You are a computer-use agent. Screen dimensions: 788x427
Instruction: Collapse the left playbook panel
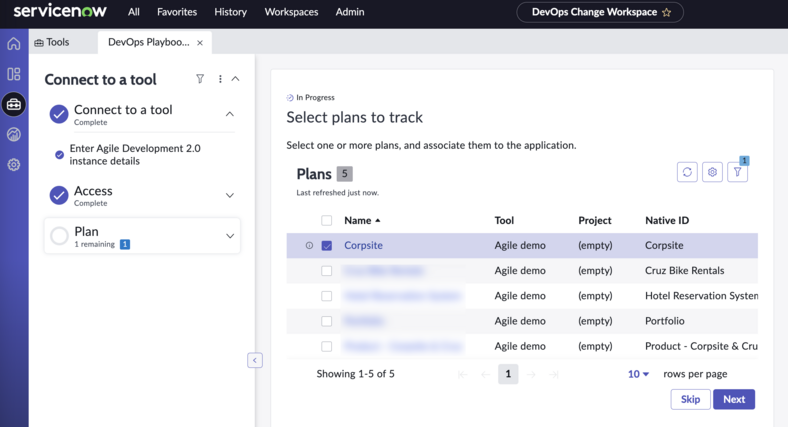click(x=255, y=360)
